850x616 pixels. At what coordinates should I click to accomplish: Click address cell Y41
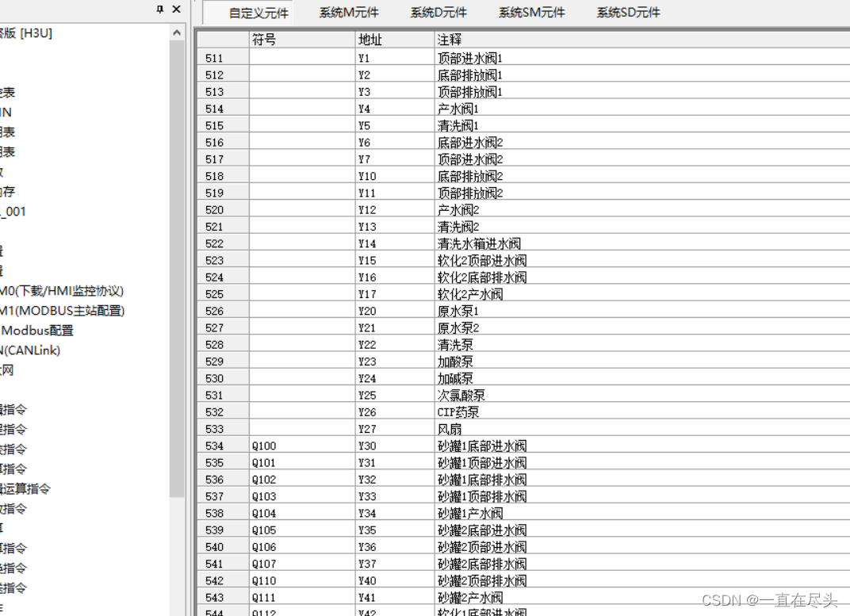coord(395,597)
